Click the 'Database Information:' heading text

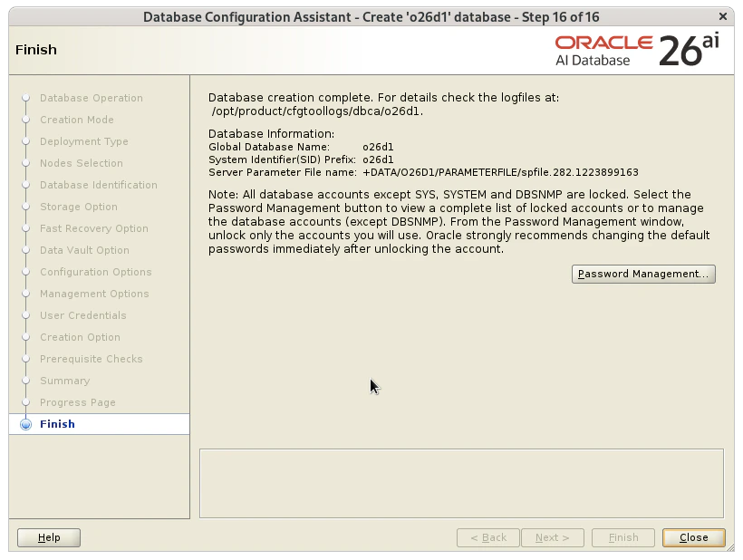point(271,133)
